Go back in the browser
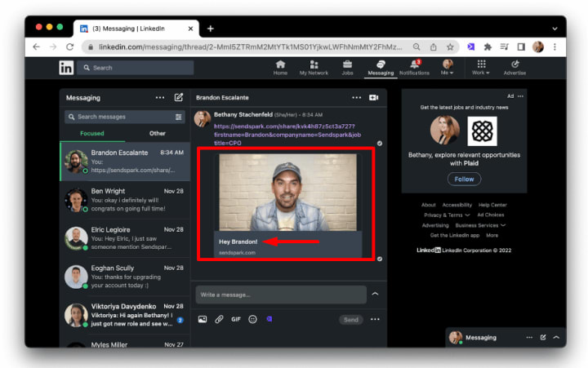Screen dimensions: 588x368 (37, 47)
